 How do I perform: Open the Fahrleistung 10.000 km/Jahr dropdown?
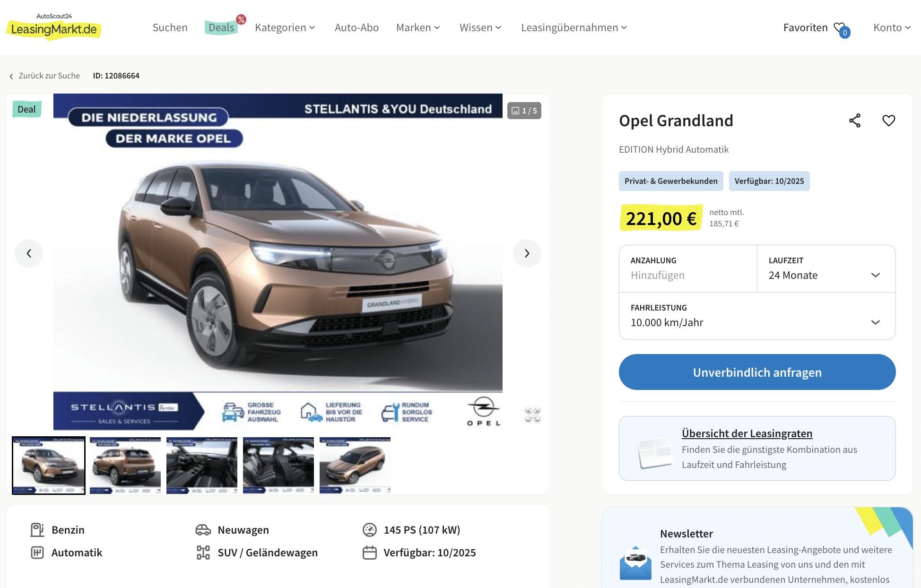(757, 316)
